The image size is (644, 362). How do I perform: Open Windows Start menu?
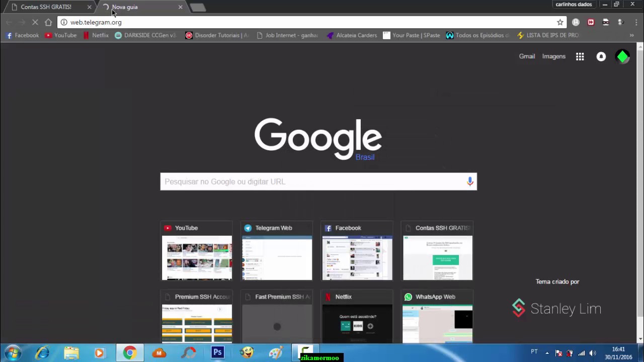(13, 353)
